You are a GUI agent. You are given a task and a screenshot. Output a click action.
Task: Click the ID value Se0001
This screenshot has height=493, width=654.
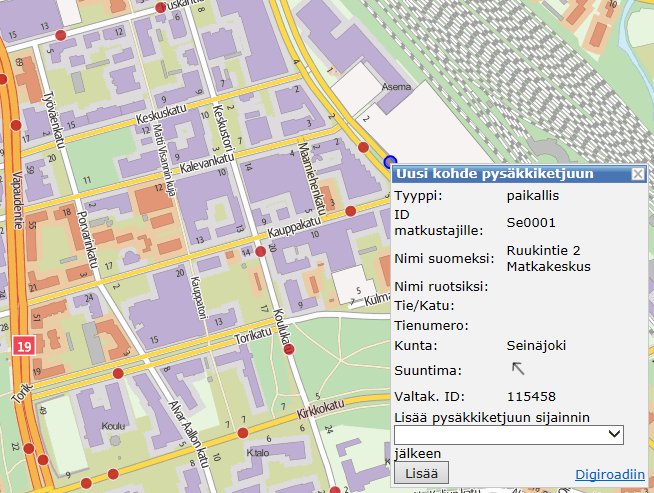click(x=531, y=222)
